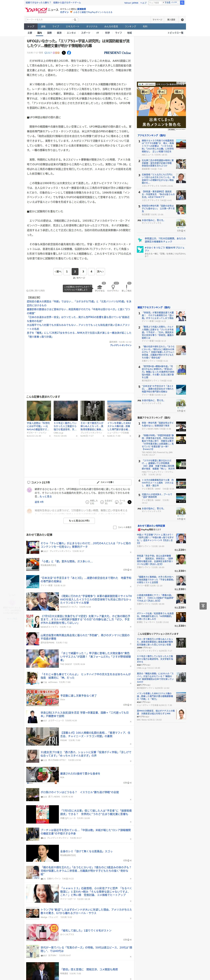
Task: Click the search magnifier beside the keyword field
Action: click(75, 20)
